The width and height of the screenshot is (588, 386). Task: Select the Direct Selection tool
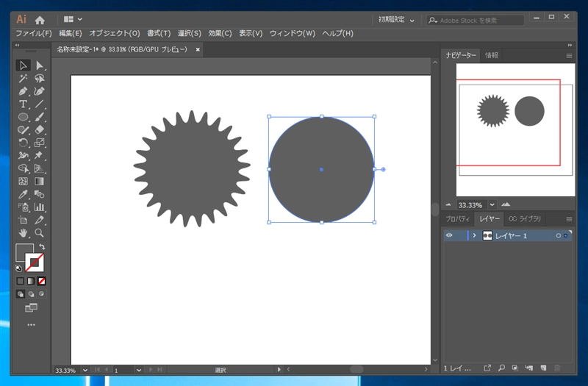[40, 65]
